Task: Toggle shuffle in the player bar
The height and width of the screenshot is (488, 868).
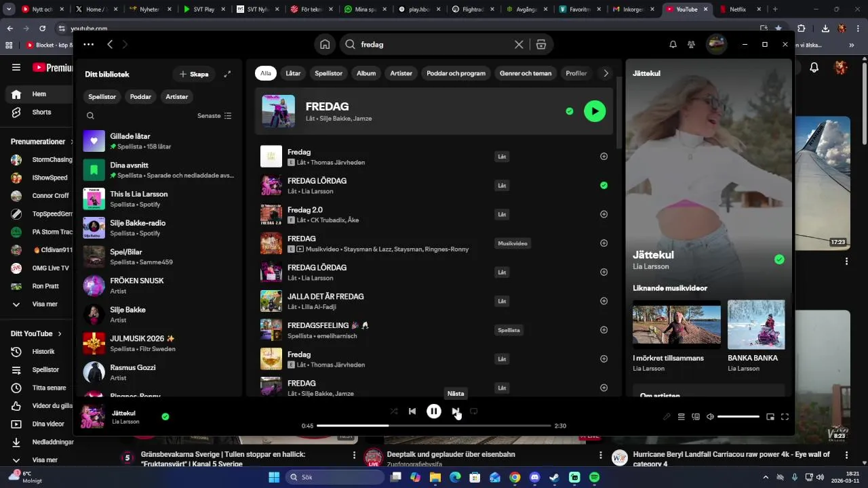Action: [394, 411]
